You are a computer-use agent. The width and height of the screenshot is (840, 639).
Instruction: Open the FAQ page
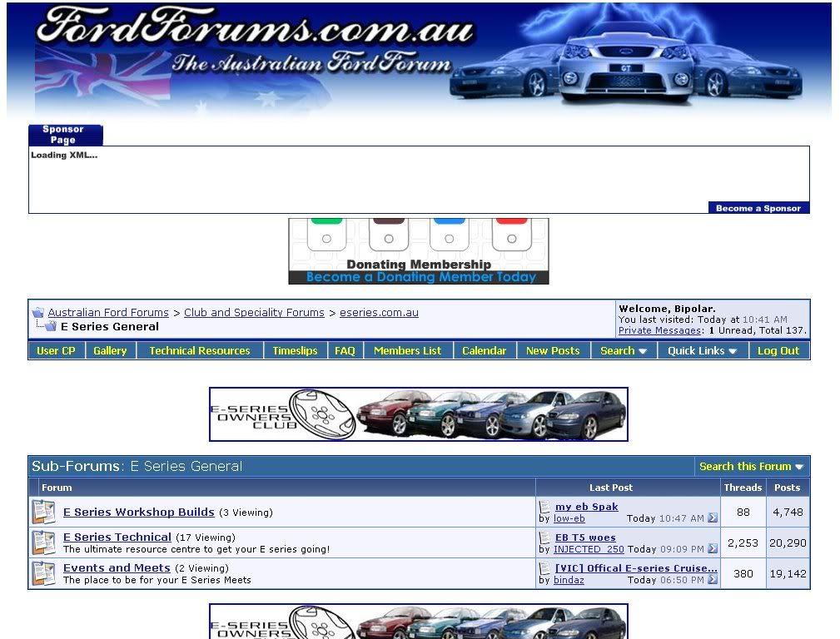[345, 351]
